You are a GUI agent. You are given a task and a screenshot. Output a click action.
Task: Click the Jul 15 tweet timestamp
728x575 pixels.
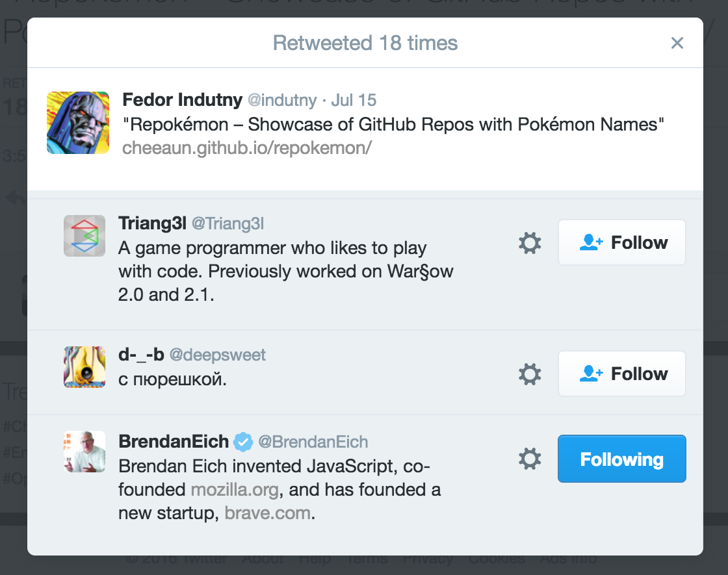coord(354,101)
